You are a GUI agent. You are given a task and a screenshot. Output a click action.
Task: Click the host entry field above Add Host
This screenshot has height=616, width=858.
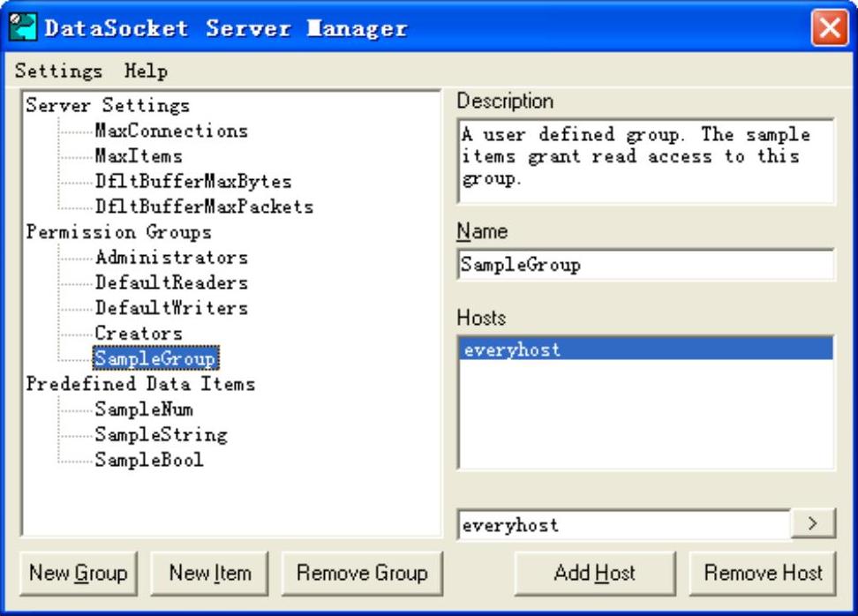pos(624,524)
